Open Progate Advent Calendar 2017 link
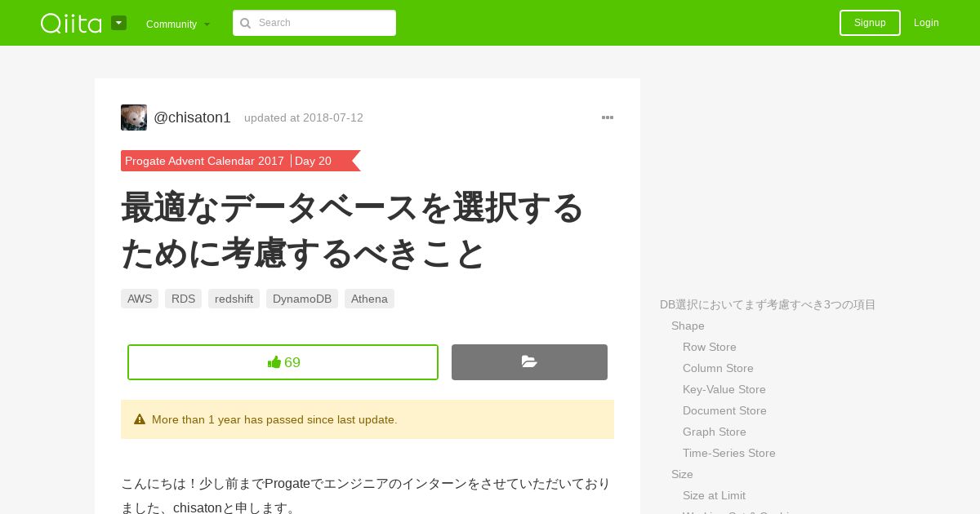The height and width of the screenshot is (514, 980). [x=204, y=161]
